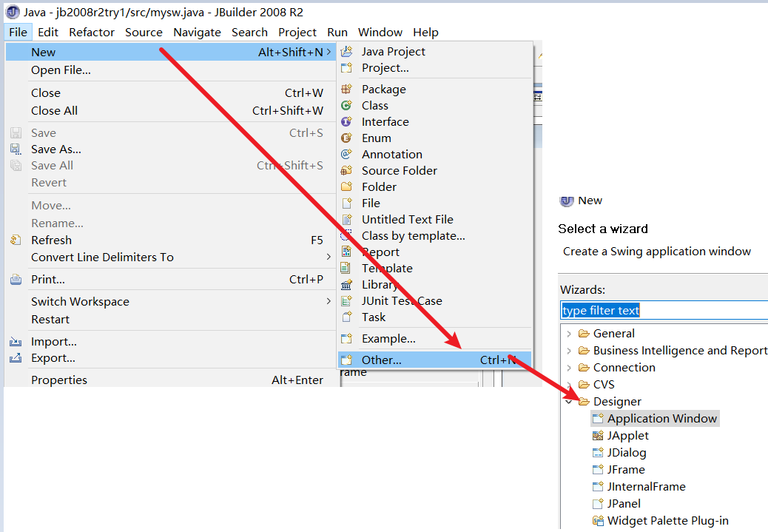Screen dimensions: 768x532
Task: Click the Refresh icon in File menu
Action: (16, 240)
